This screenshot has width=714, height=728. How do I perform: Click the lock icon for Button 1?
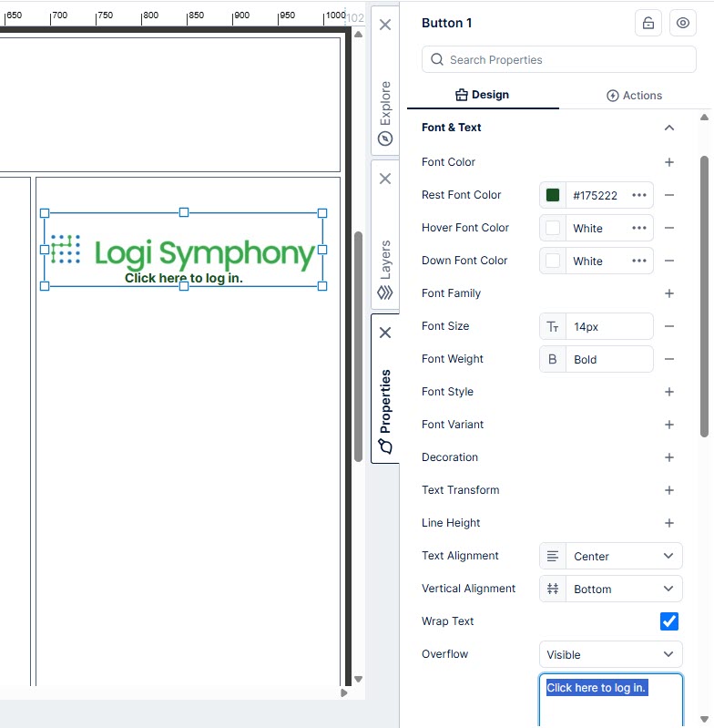point(648,24)
